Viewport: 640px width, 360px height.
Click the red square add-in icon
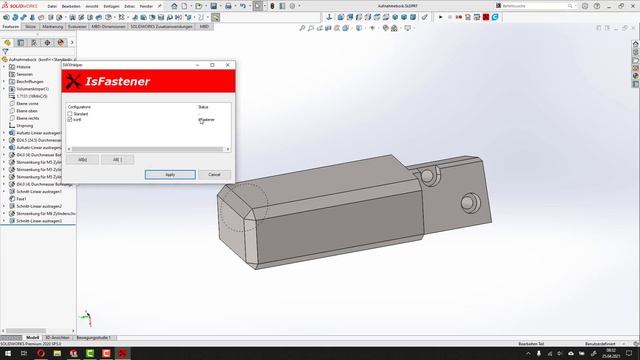486,17
